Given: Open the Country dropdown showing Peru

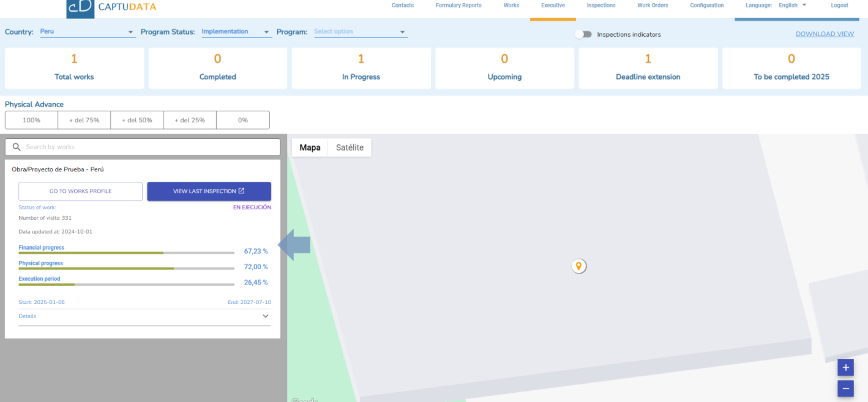Looking at the screenshot, I should tap(87, 32).
